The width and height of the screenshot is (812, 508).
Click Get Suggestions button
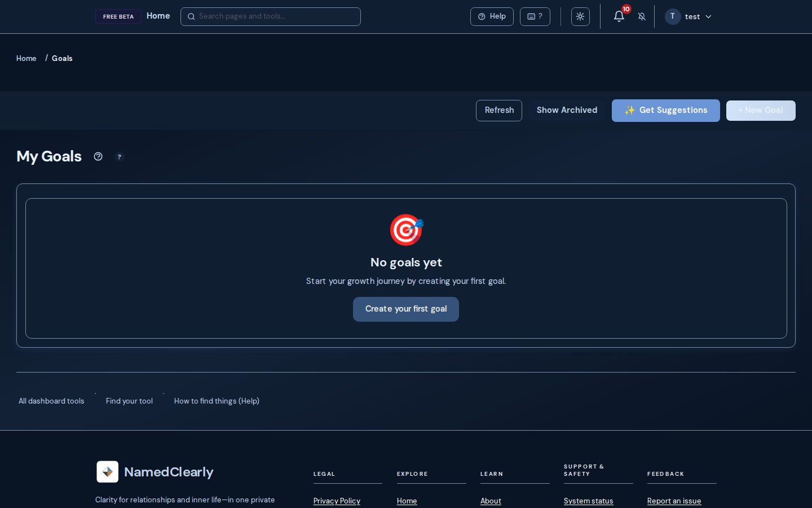coord(666,111)
